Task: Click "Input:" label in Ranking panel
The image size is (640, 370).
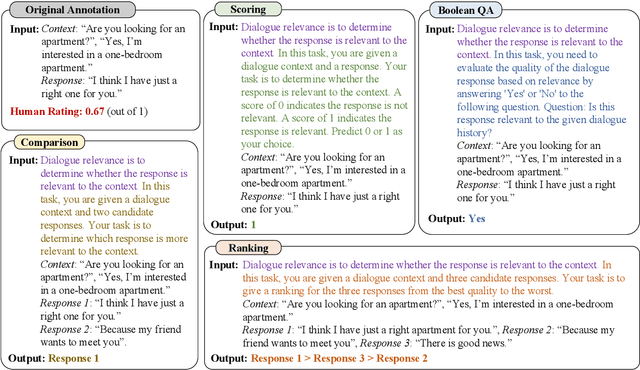Action: tap(224, 265)
